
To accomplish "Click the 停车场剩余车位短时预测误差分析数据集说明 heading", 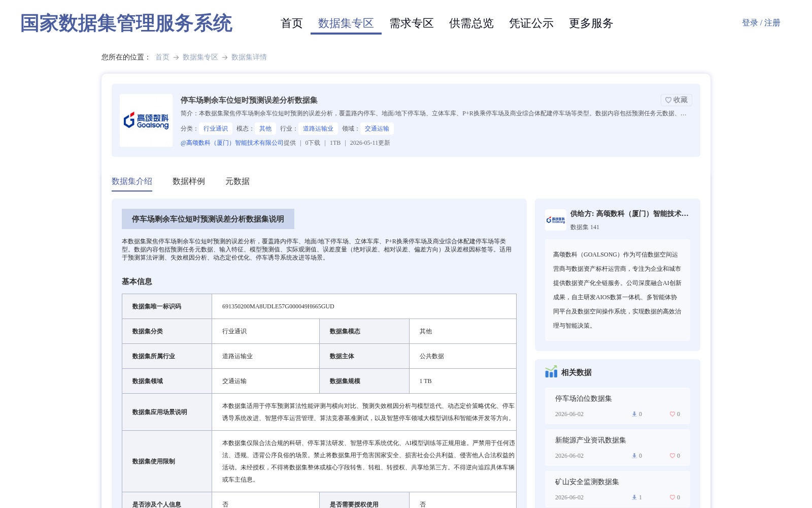I will pyautogui.click(x=208, y=219).
